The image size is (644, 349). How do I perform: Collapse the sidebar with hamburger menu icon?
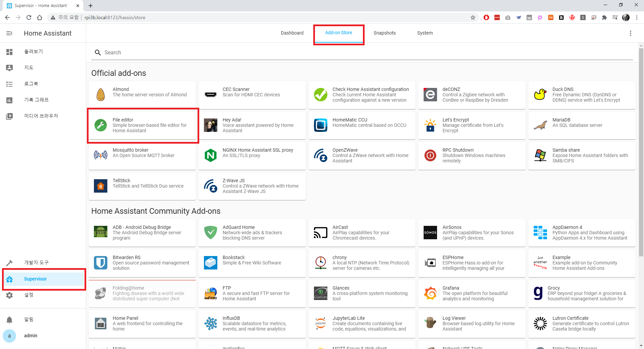point(9,33)
